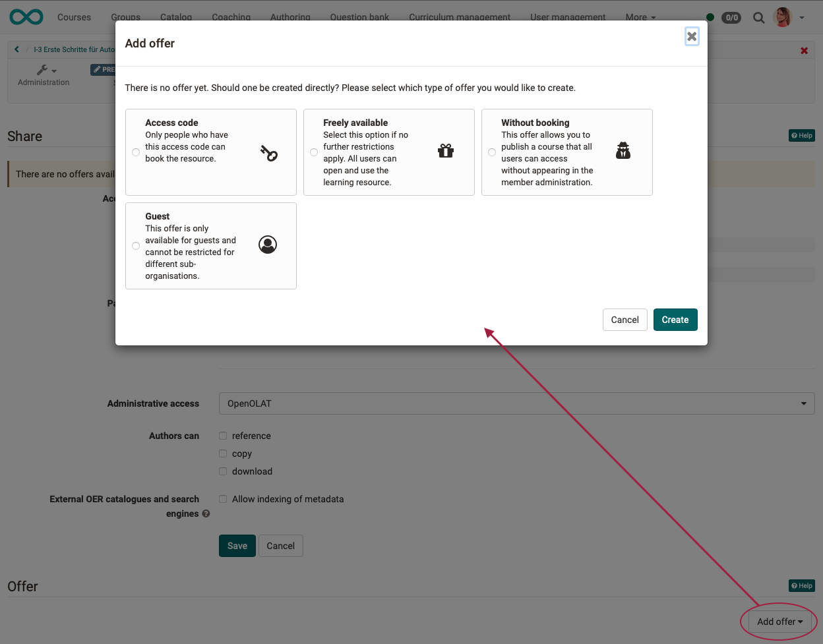
Task: Open the Administrative access dropdown
Action: coord(516,403)
